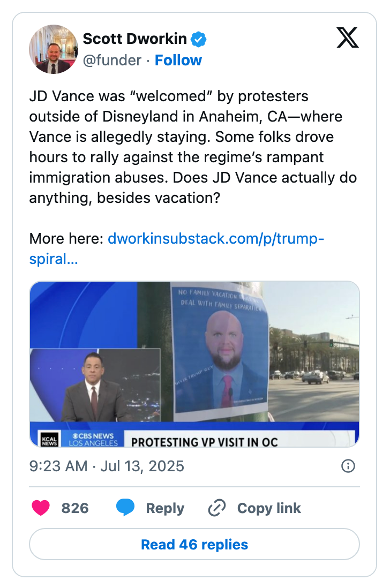Click the @funder handle
Screen dimensions: 390x588
[x=114, y=60]
